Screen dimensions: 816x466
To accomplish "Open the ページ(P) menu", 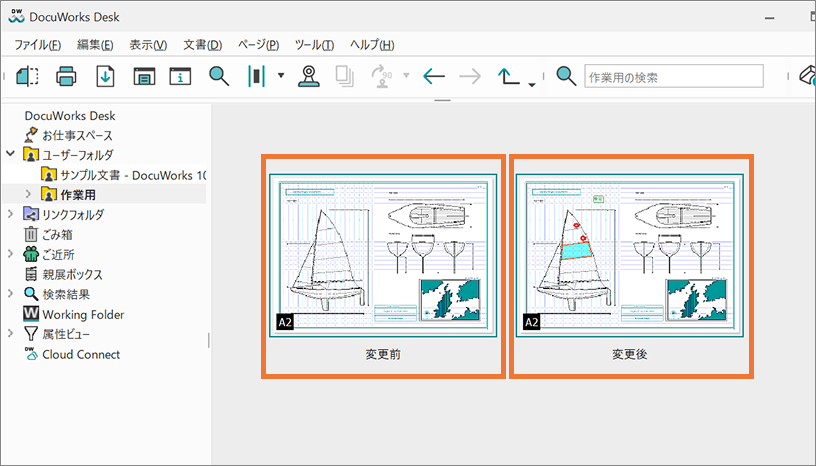I will click(x=258, y=45).
